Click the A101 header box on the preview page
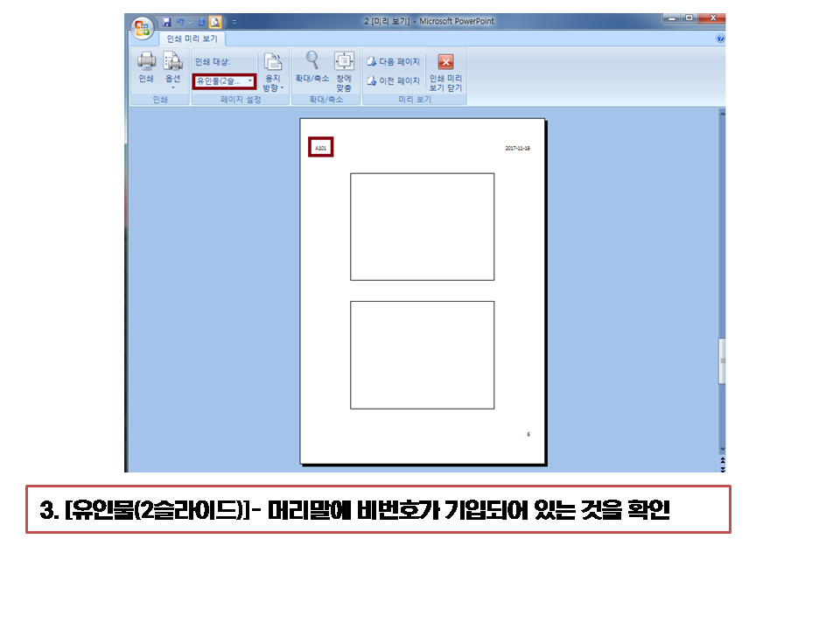This screenshot has width=840, height=630. pyautogui.click(x=322, y=147)
